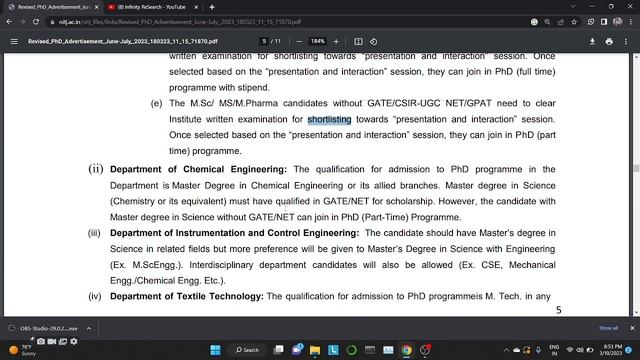Open the Windows Start menu
This screenshot has height=360, width=640.
tap(215, 350)
